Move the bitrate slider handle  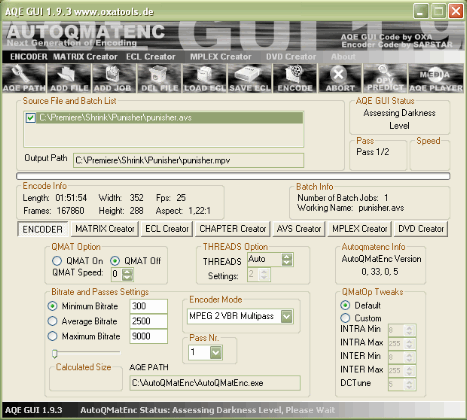[55, 353]
